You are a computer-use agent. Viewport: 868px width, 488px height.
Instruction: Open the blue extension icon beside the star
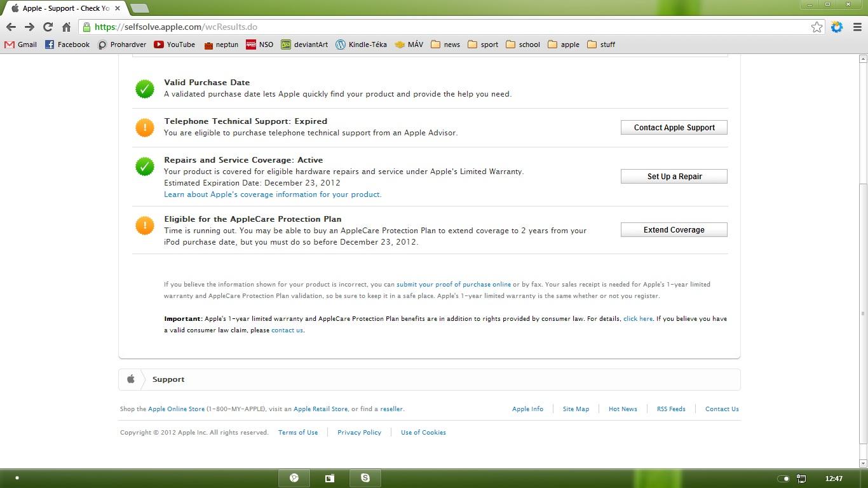point(837,27)
